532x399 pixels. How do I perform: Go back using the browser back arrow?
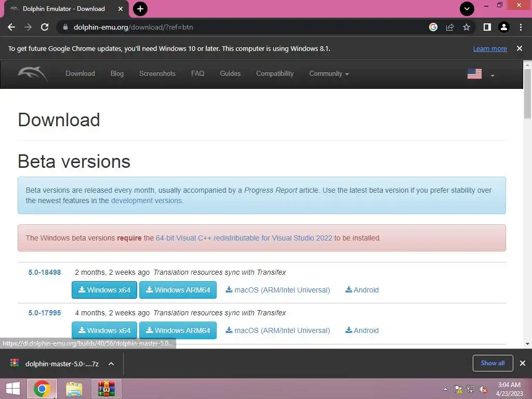point(11,27)
